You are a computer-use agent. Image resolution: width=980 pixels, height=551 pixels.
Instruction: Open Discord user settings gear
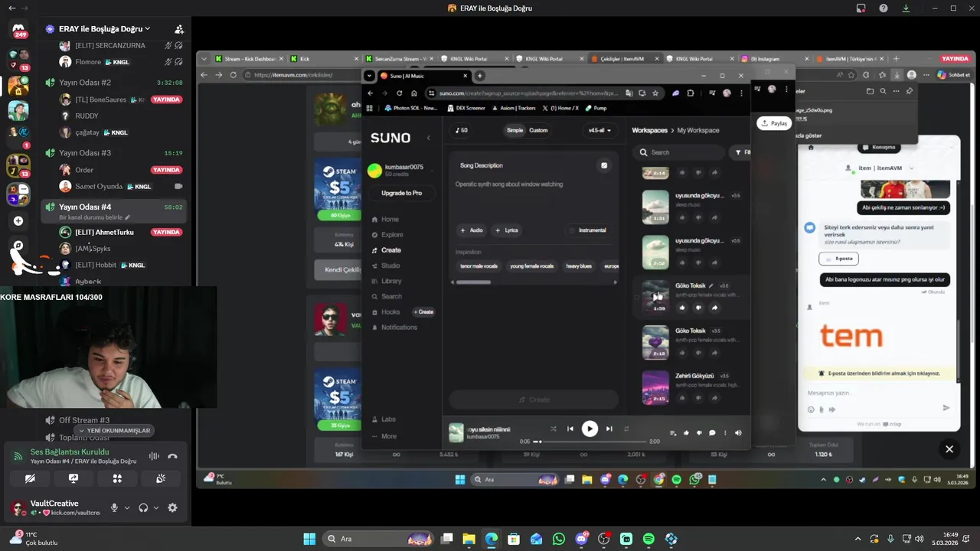(x=172, y=507)
